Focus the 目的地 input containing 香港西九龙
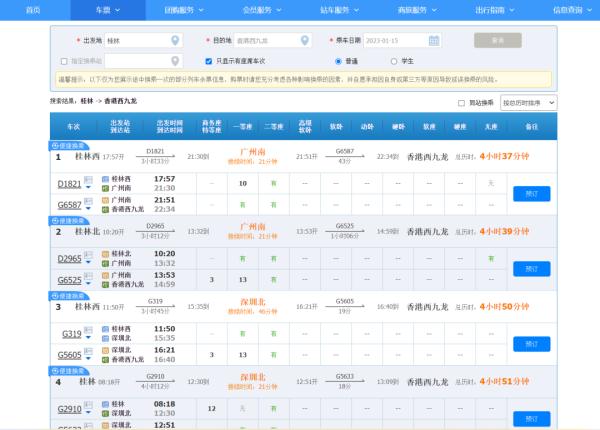 (273, 41)
